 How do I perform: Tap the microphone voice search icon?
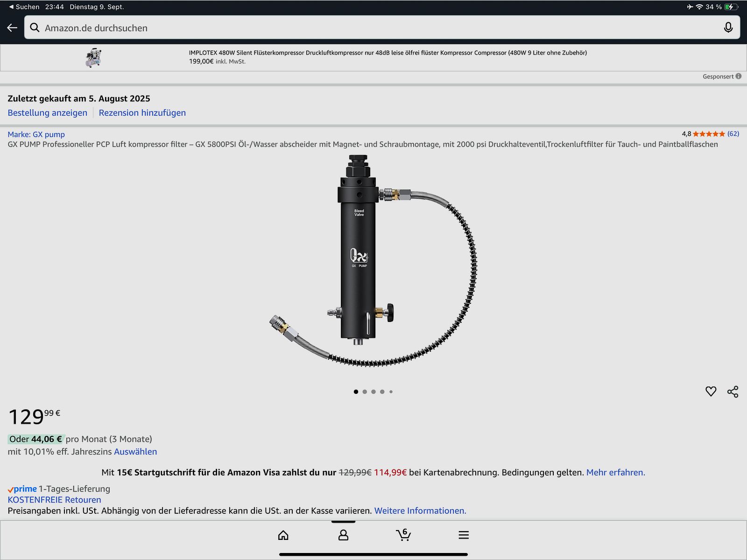[x=728, y=28]
